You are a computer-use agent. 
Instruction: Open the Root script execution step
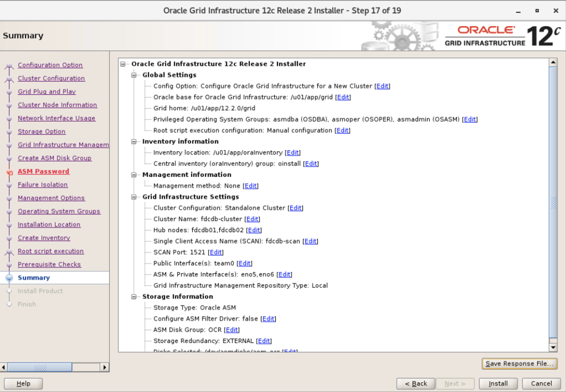click(x=51, y=251)
